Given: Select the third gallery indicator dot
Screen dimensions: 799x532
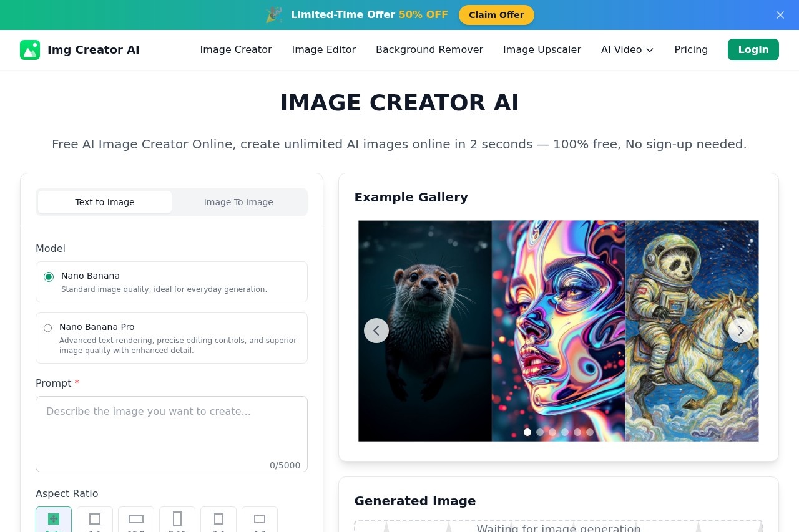Looking at the screenshot, I should [552, 432].
